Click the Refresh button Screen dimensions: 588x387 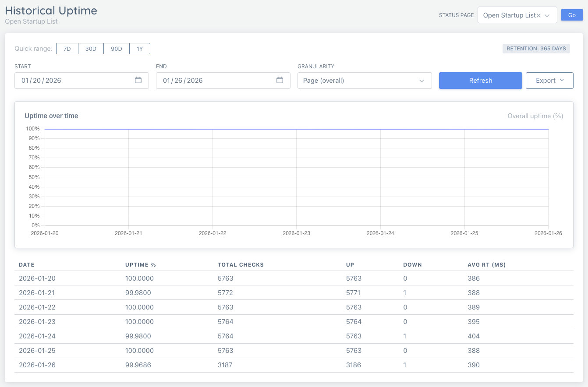pos(480,81)
